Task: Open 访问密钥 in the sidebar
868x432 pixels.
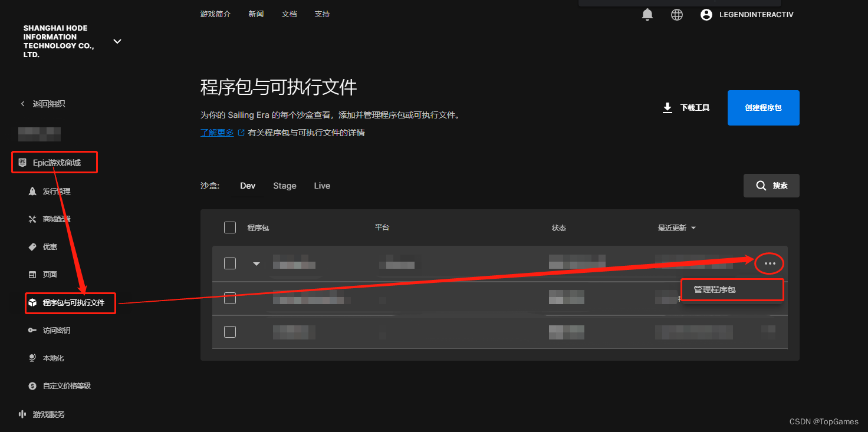Action: click(50, 330)
